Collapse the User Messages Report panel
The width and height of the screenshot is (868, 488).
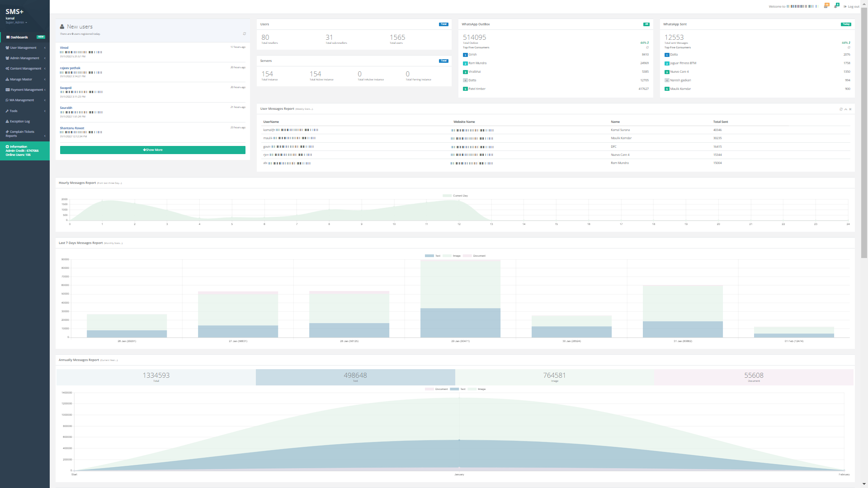[846, 109]
